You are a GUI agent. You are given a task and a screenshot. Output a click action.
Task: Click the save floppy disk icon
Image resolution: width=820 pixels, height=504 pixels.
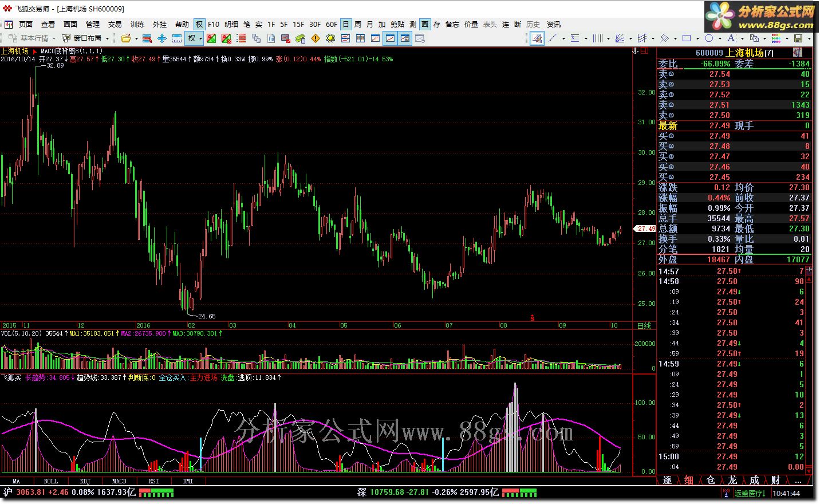point(798,38)
